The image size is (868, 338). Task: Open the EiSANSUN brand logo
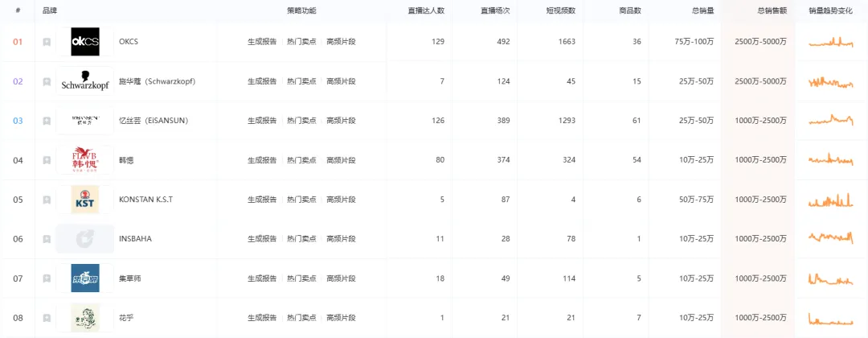[x=85, y=121]
